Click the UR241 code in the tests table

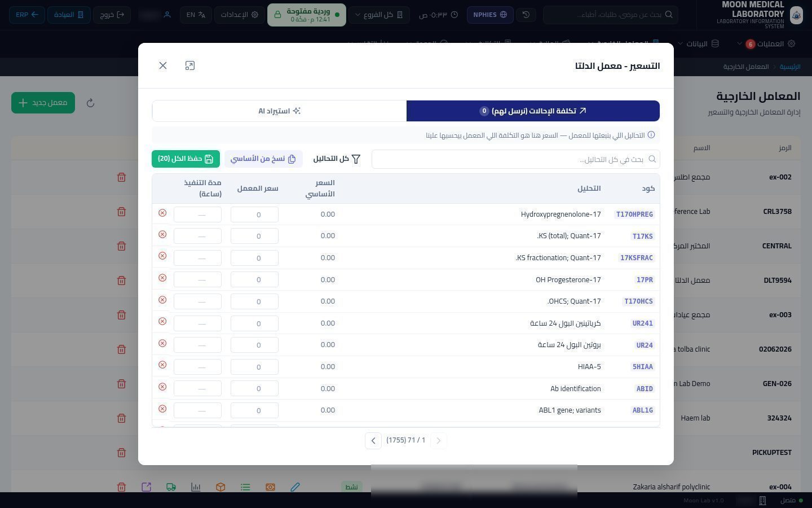click(x=642, y=323)
